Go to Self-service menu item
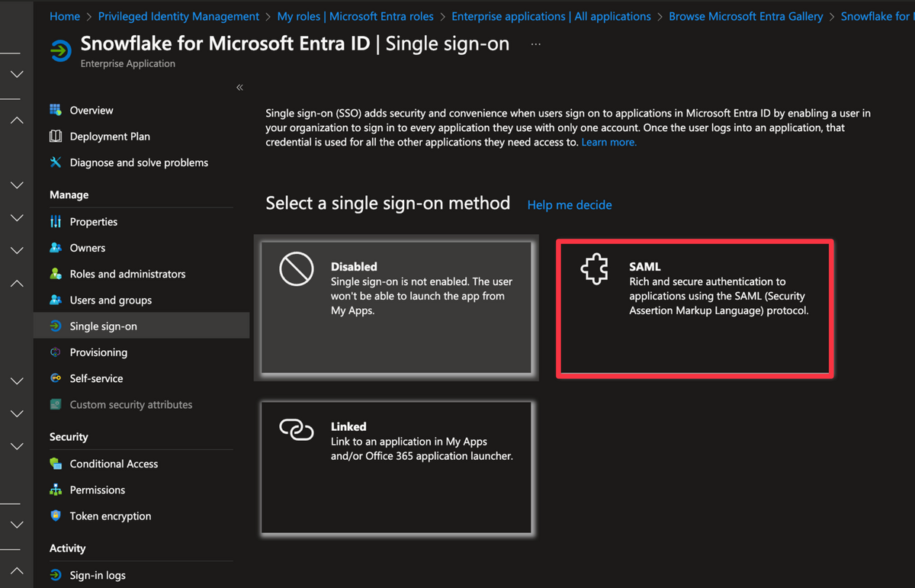The width and height of the screenshot is (915, 588). [96, 378]
